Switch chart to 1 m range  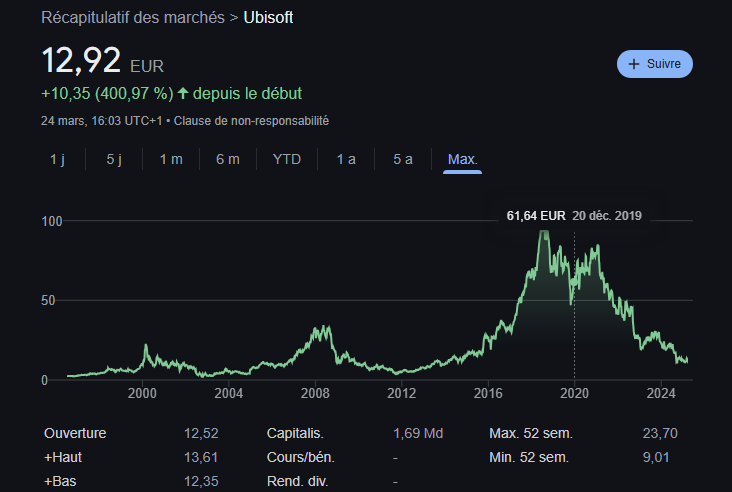pyautogui.click(x=171, y=159)
